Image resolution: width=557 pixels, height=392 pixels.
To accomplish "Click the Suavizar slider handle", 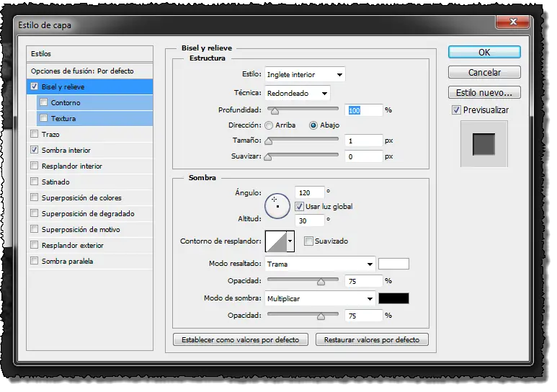I will (x=268, y=157).
